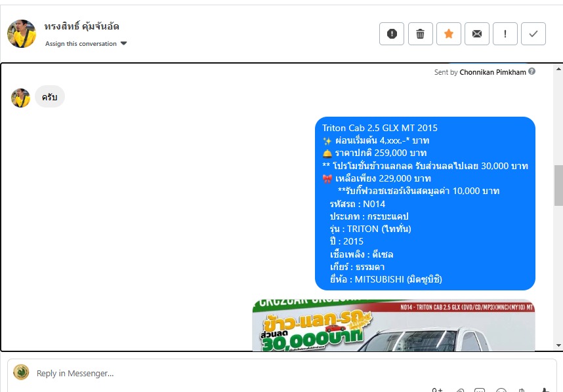Open the Triton car promotion image

pos(394,325)
